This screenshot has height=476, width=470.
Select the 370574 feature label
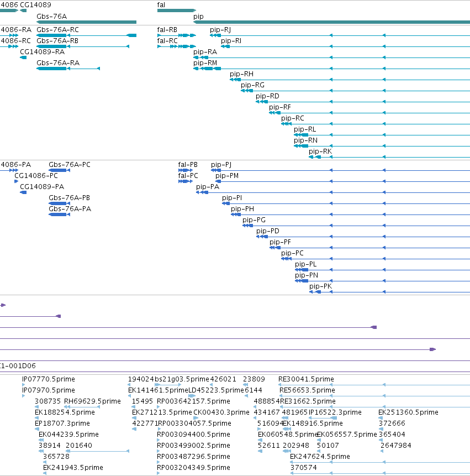304,468
